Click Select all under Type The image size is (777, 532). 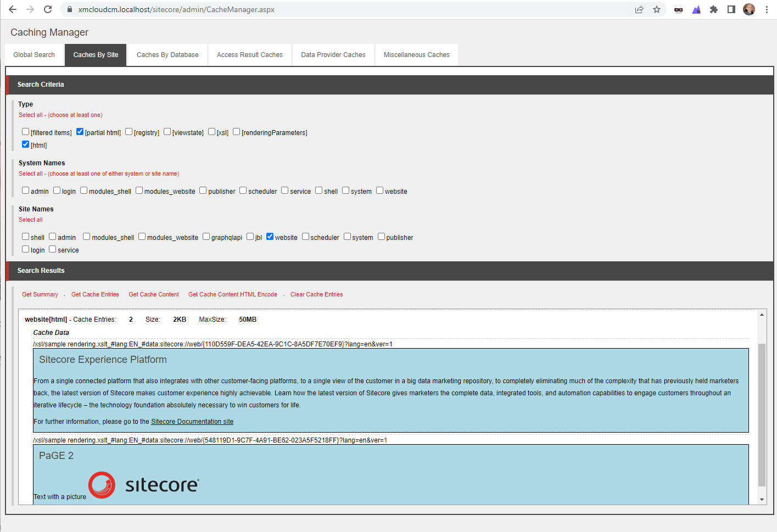pos(30,115)
